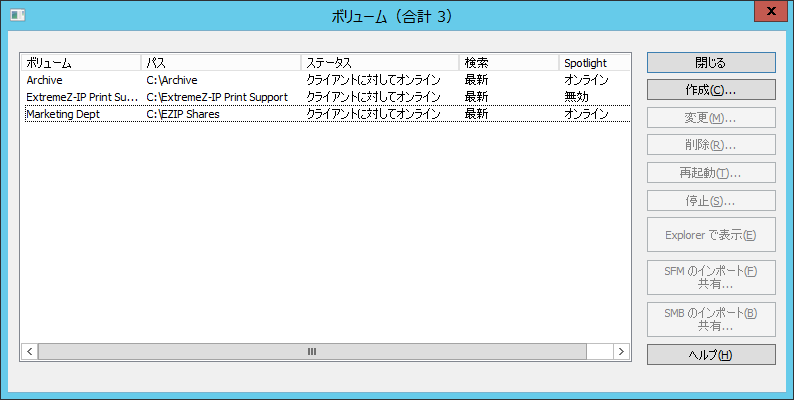Open the 作成(C)... dialog
This screenshot has width=794, height=400.
[710, 90]
